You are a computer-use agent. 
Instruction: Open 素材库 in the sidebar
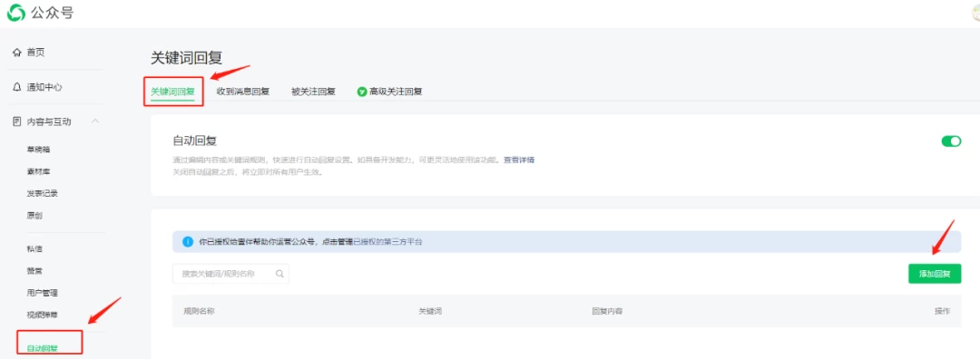39,171
